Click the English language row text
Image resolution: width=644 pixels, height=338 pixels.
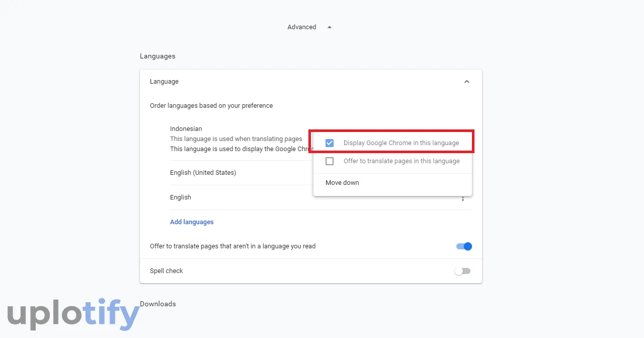coord(181,197)
